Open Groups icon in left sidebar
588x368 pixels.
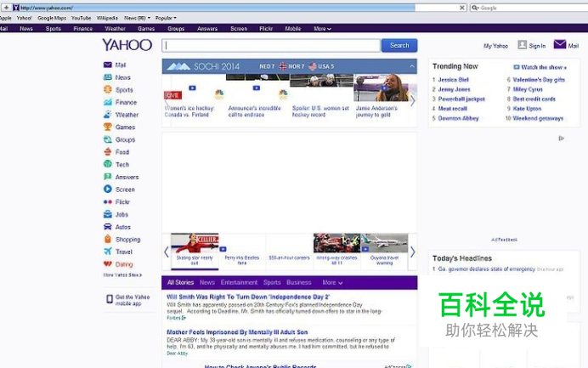(x=108, y=139)
